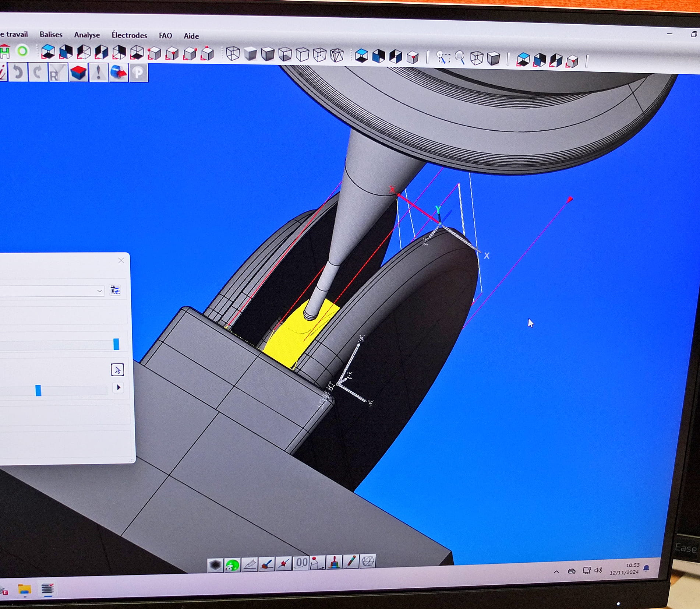
Task: Click the cloud sync tray icon
Action: click(x=572, y=571)
